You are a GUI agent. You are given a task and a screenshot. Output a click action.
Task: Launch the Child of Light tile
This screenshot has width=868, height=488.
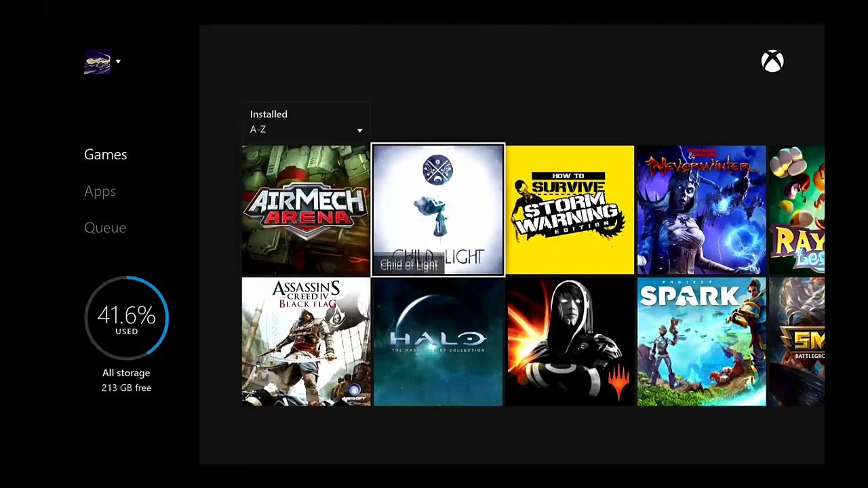(x=438, y=209)
